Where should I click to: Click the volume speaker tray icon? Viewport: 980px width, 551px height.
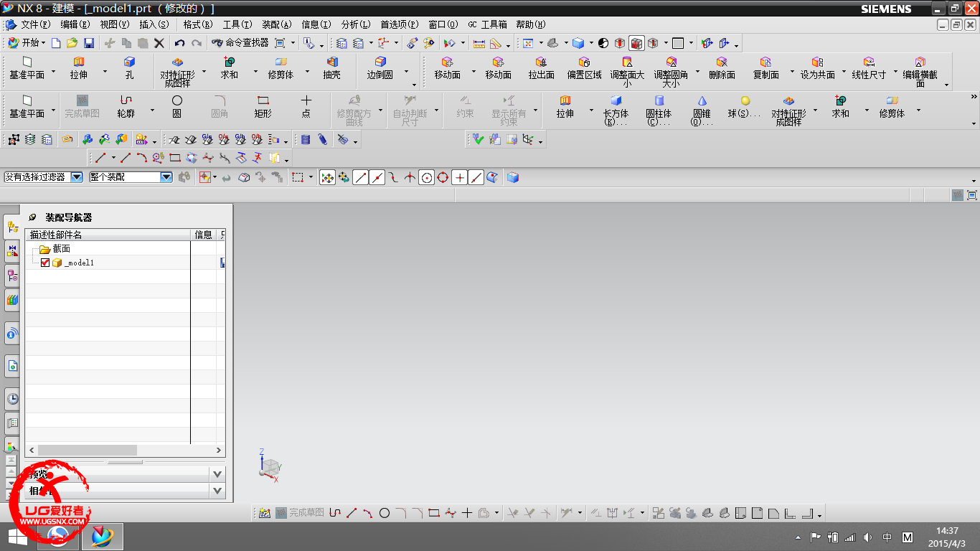coord(868,537)
